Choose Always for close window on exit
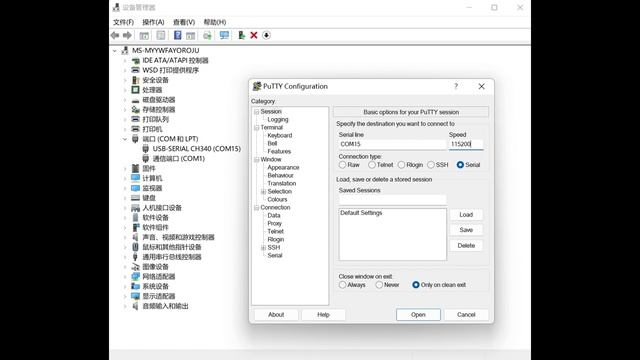 tap(342, 285)
